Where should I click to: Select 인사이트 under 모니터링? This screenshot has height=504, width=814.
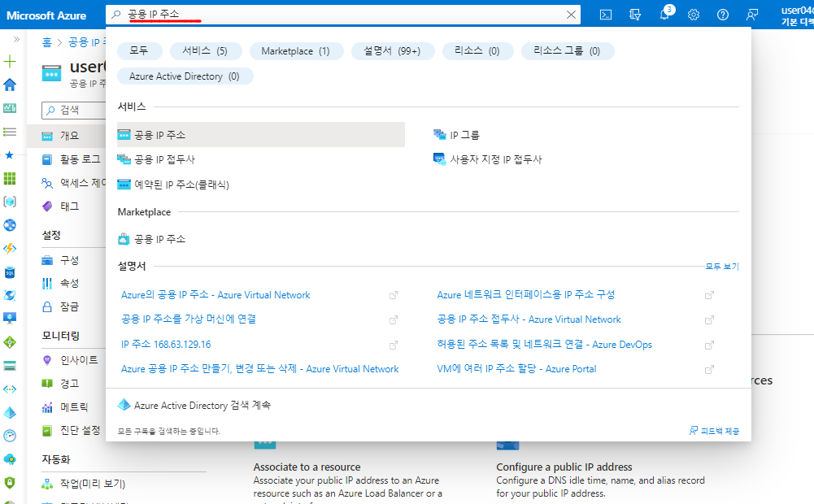coord(79,359)
